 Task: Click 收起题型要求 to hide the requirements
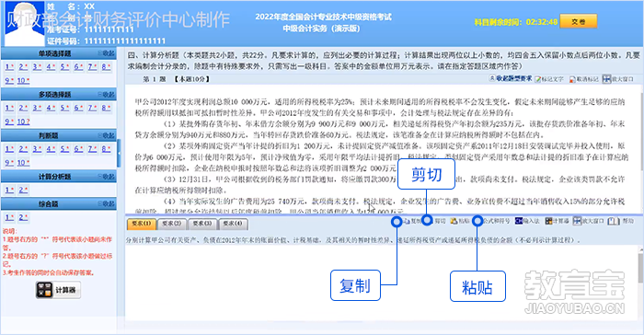511,78
